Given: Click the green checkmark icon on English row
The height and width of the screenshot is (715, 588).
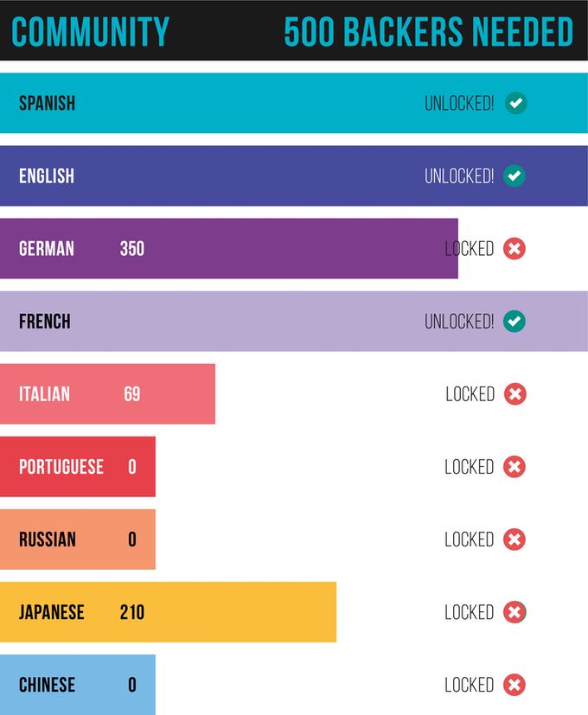Looking at the screenshot, I should (x=514, y=176).
